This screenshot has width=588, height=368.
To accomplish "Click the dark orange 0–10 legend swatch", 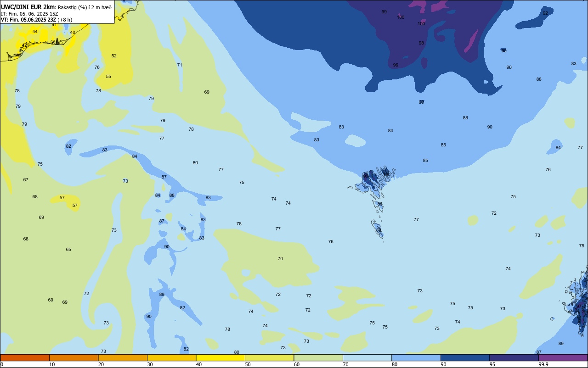I will click(25, 357).
